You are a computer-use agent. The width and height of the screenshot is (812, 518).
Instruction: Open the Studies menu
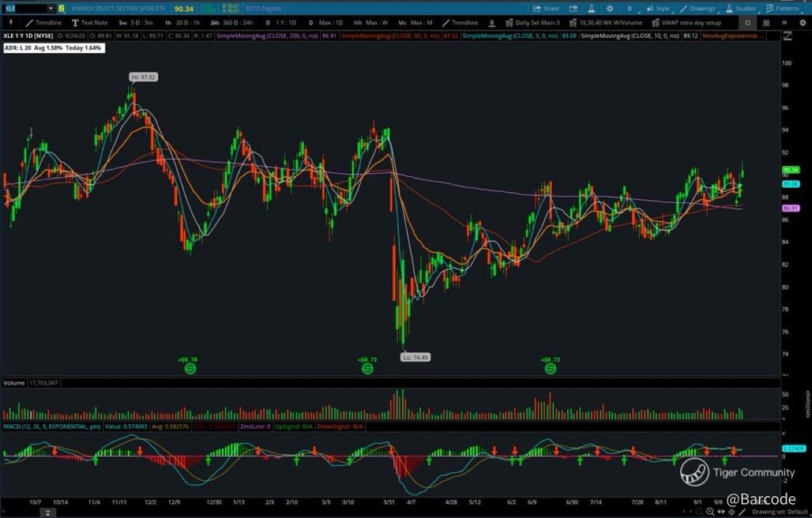(x=741, y=8)
